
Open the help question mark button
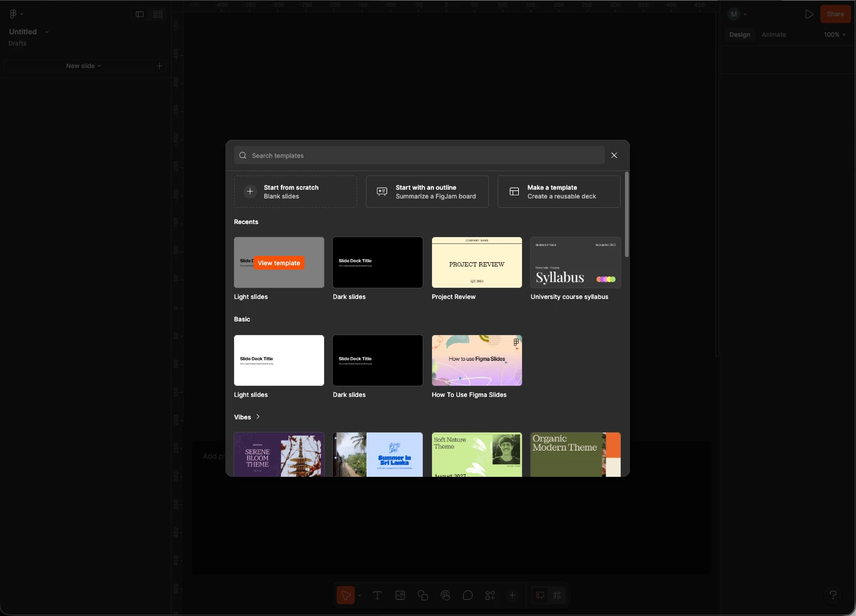click(x=833, y=595)
